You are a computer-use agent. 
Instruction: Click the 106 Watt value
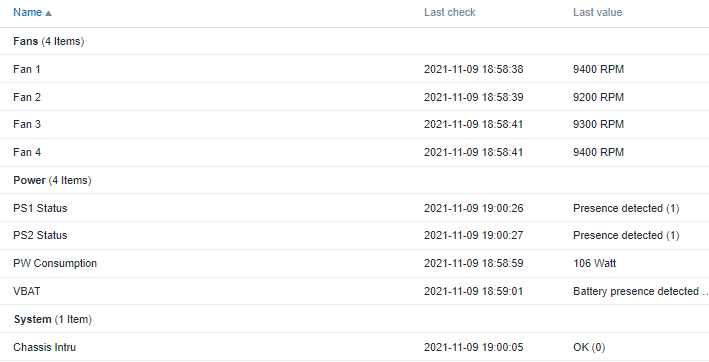click(x=594, y=263)
